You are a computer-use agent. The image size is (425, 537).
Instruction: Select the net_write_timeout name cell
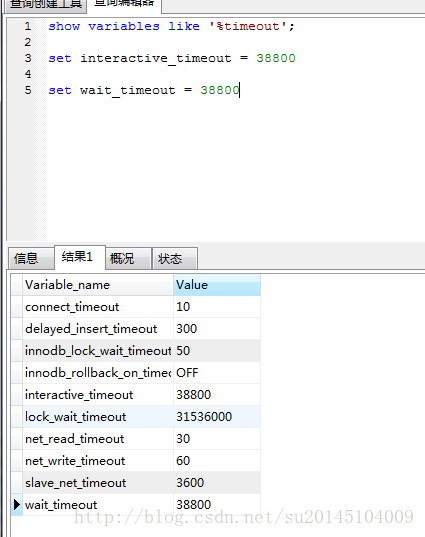(98, 461)
